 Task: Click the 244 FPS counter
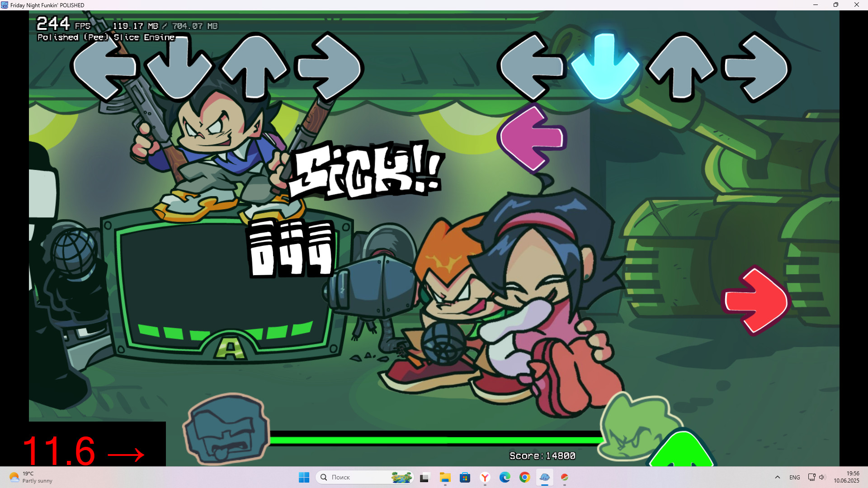tap(63, 24)
